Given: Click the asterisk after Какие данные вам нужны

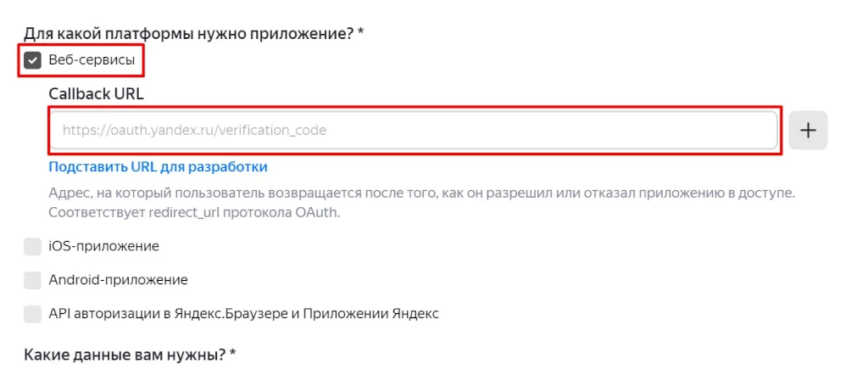Looking at the screenshot, I should click(x=231, y=353).
